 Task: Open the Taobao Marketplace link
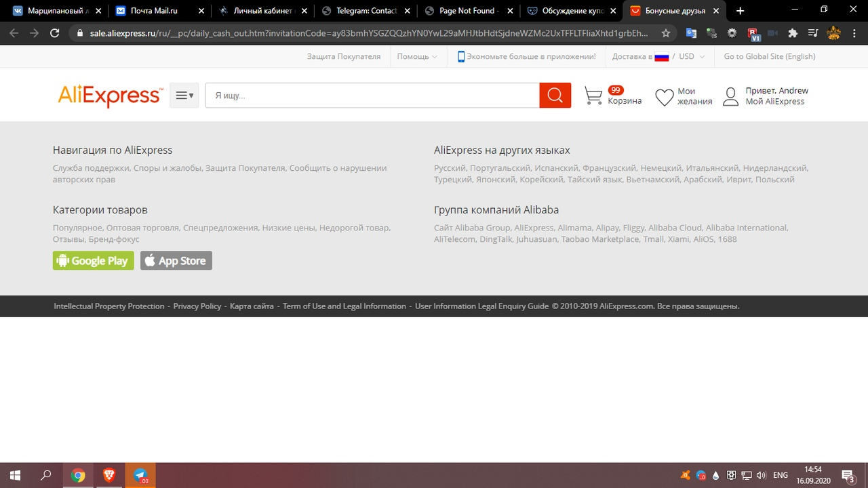pos(600,239)
